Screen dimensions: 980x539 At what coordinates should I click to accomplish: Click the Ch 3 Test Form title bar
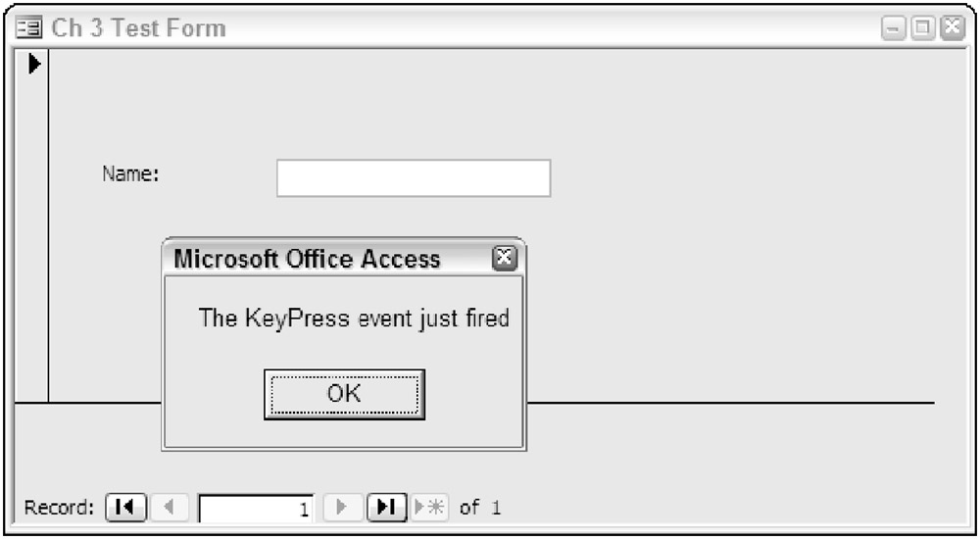pos(490,28)
